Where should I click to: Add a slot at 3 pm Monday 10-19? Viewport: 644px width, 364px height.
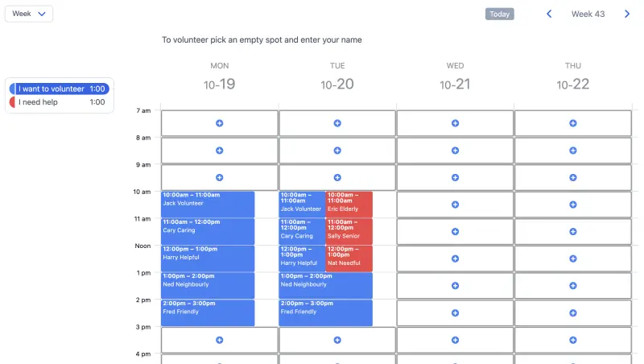[x=219, y=340]
